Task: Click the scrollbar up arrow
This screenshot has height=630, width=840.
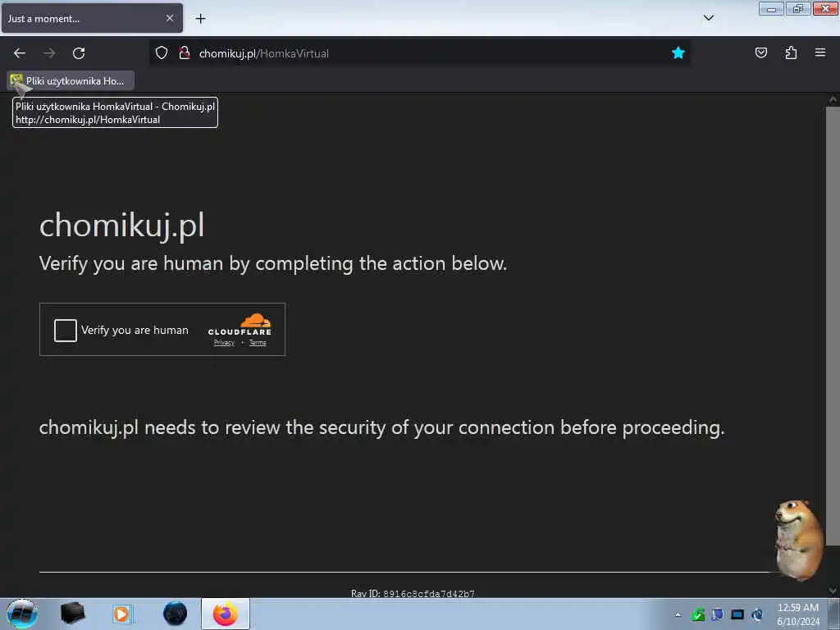Action: [833, 99]
